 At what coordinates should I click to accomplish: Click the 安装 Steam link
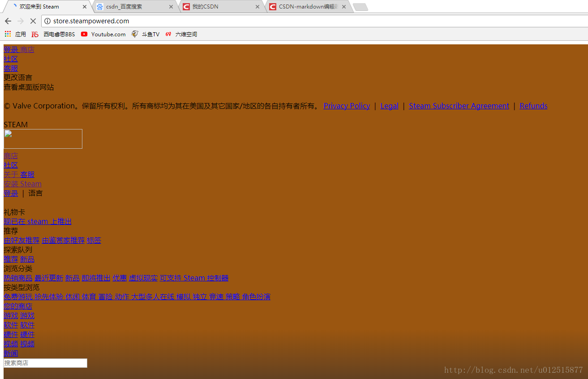[x=22, y=184]
